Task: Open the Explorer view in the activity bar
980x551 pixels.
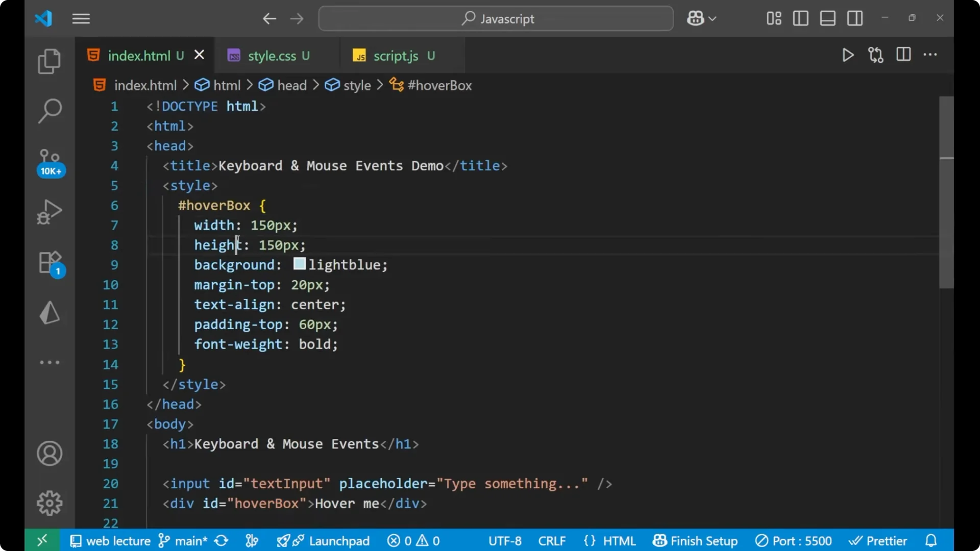Action: tap(49, 61)
